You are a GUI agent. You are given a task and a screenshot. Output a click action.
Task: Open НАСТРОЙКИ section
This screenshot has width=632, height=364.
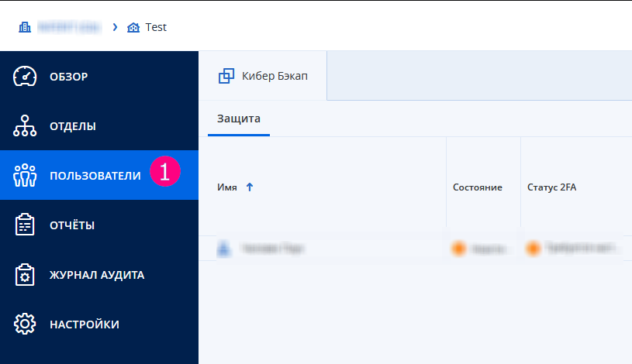[x=99, y=325]
